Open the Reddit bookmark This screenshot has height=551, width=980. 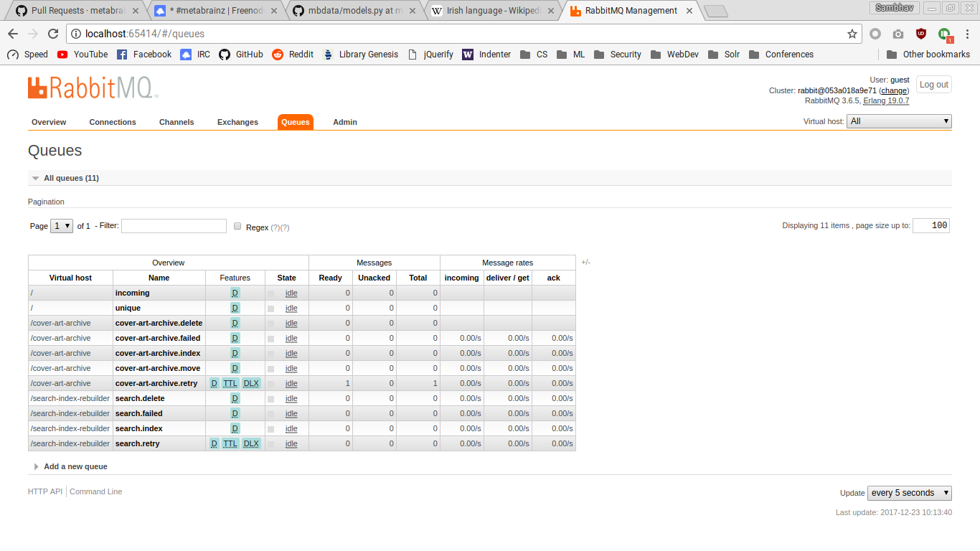(x=293, y=55)
